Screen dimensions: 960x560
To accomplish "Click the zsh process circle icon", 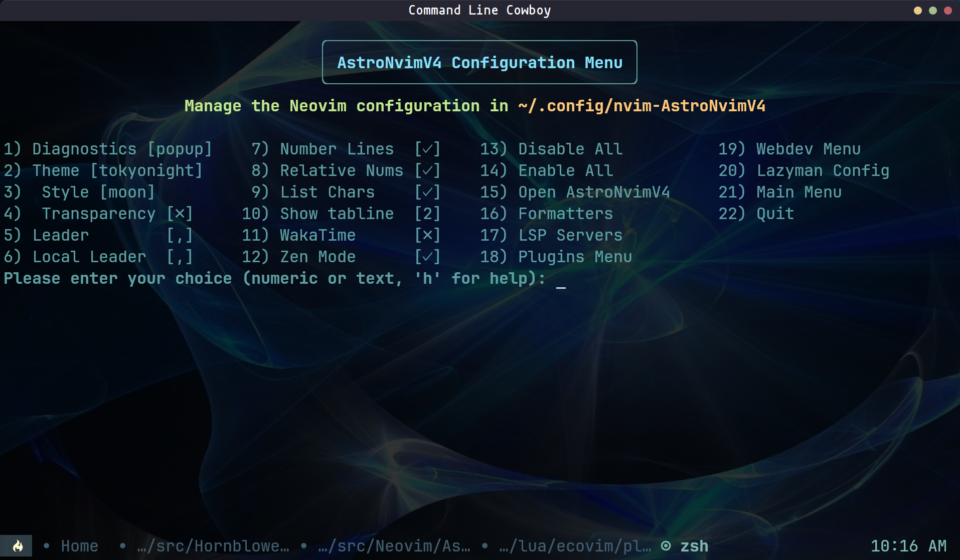I will 666,546.
